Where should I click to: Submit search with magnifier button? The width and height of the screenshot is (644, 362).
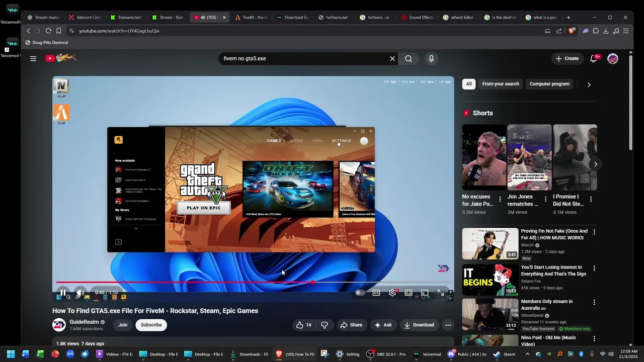[409, 58]
